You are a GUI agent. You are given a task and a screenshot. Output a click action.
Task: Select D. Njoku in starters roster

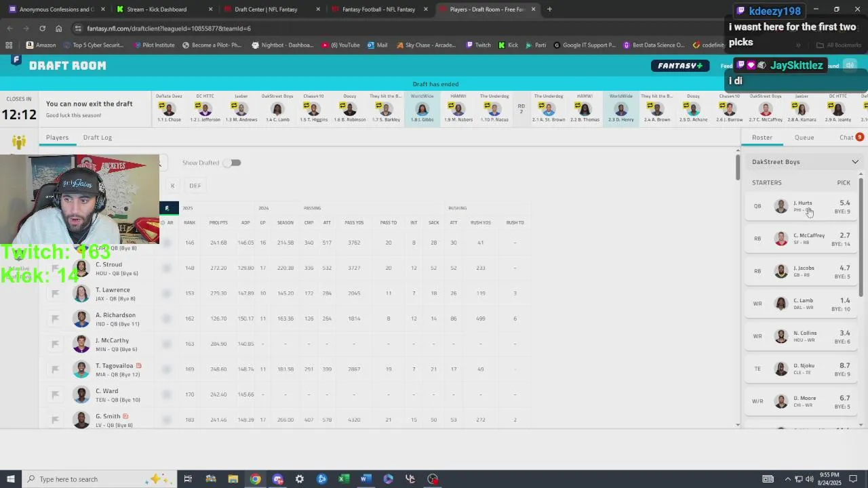802,369
